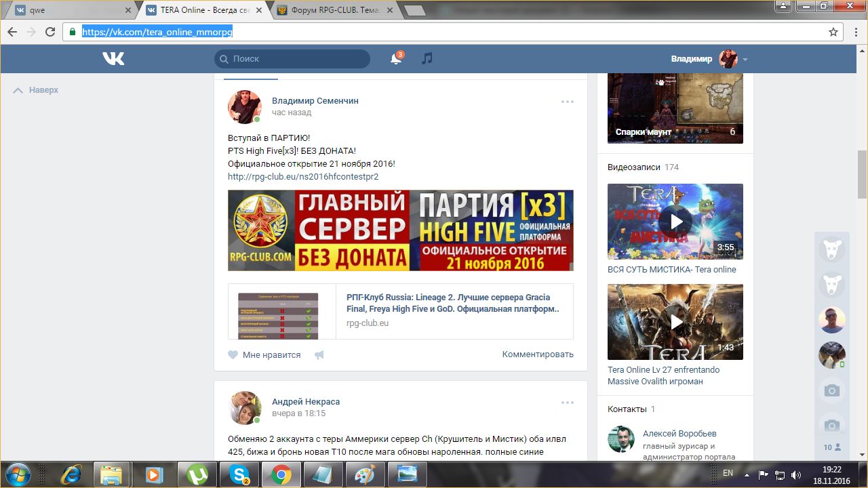The height and width of the screenshot is (488, 868).
Task: Share post with megaphone icon
Action: [319, 354]
